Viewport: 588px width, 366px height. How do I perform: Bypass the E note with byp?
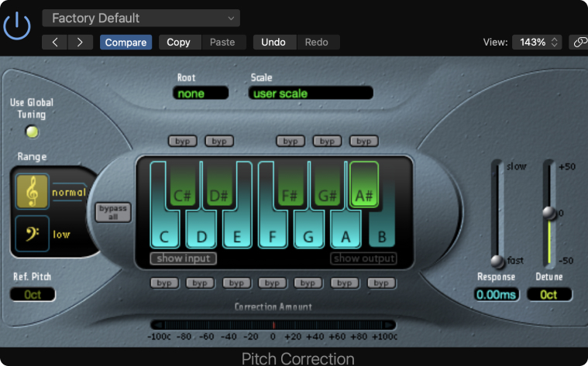pyautogui.click(x=236, y=283)
